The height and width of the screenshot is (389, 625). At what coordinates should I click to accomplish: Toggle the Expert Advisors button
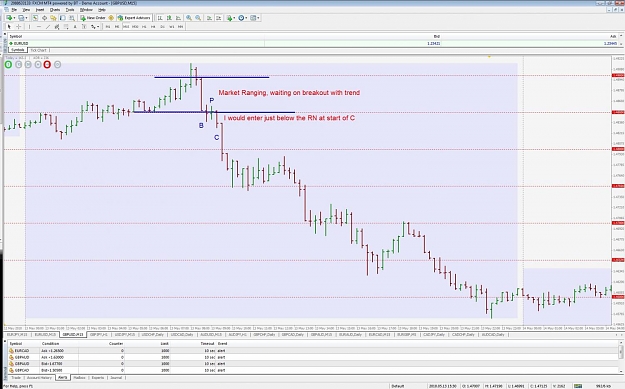[x=134, y=18]
